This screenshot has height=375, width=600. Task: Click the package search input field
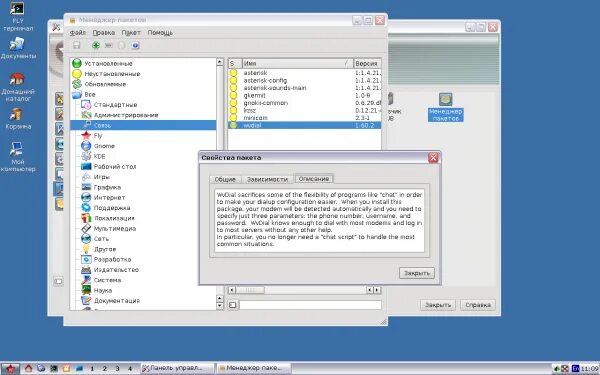tap(310, 305)
